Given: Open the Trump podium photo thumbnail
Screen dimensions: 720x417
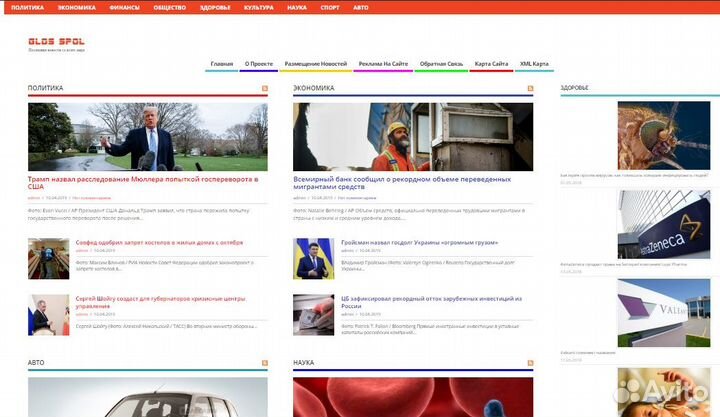Looking at the screenshot, I should point(147,136).
